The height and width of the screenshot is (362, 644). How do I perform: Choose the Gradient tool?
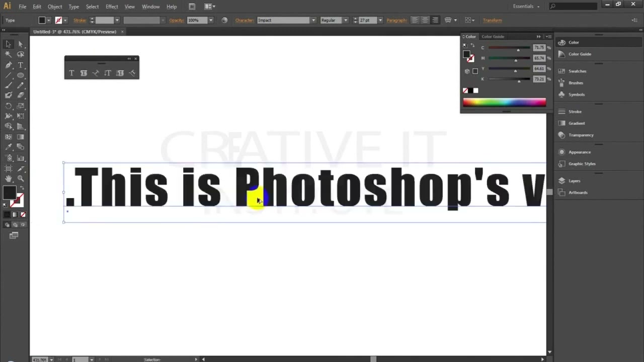(21, 136)
